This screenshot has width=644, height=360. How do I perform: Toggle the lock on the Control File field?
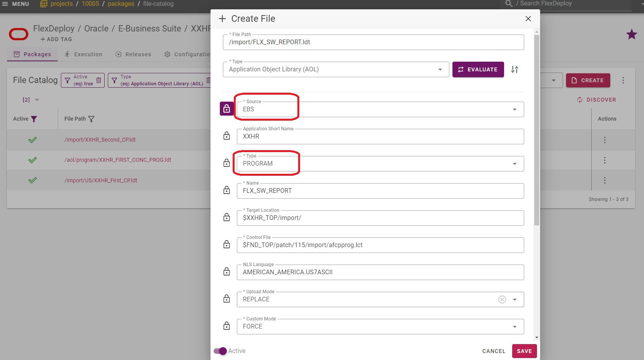226,244
